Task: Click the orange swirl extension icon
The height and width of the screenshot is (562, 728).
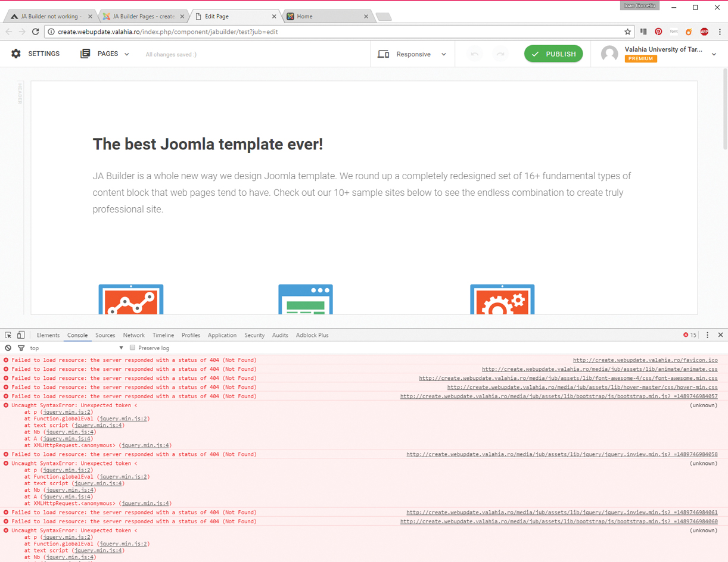Action: (x=689, y=32)
